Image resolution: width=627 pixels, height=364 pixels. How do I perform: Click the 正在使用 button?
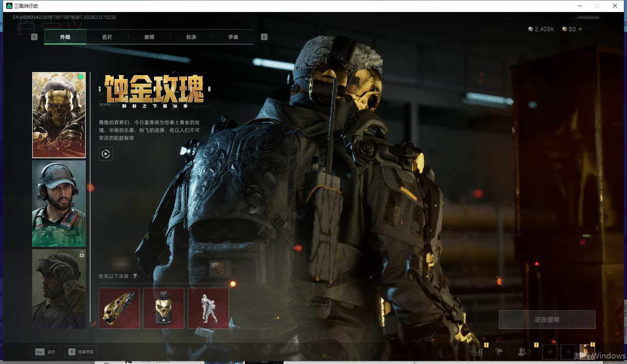(547, 319)
